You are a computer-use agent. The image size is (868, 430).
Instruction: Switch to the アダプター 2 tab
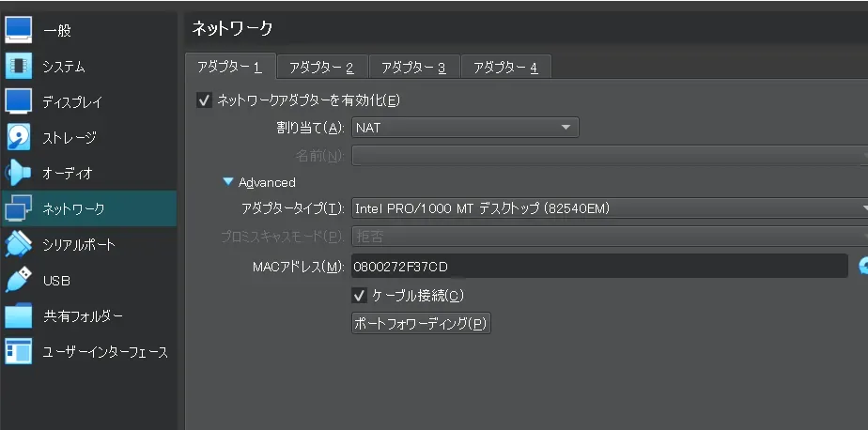321,68
